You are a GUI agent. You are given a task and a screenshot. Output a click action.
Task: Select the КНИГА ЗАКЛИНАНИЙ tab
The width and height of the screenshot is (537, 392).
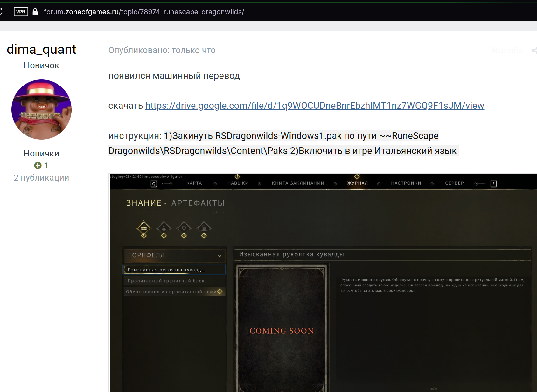[x=298, y=183]
